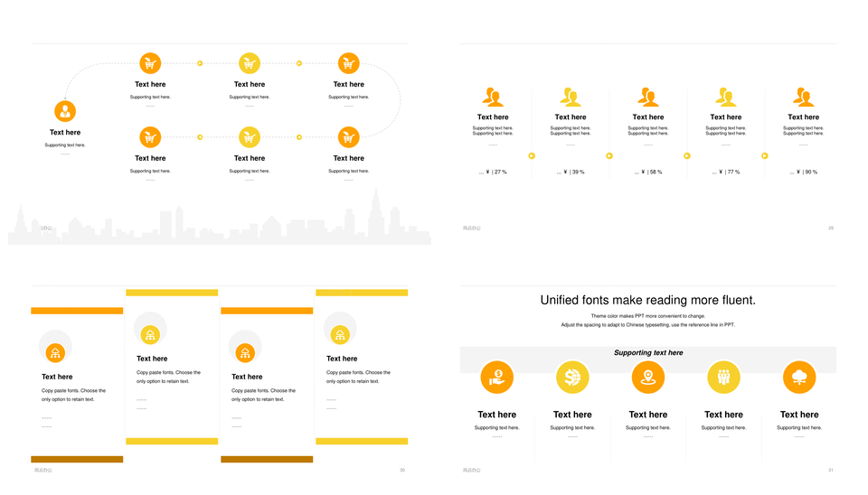
Task: Click the 'Text here' heading under the user icon
Action: pos(65,133)
